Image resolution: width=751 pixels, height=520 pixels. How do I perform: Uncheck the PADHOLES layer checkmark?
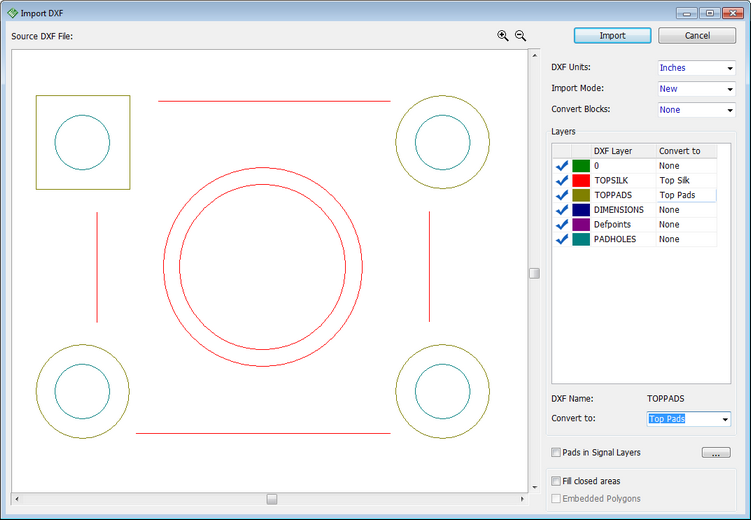tap(561, 239)
